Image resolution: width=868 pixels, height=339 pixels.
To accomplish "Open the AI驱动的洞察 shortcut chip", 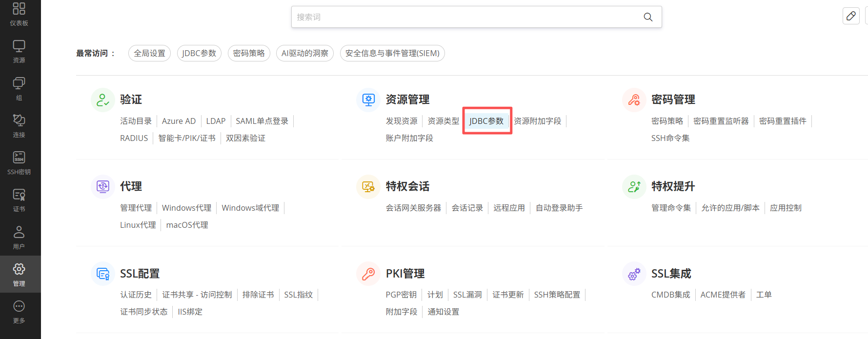I will [305, 53].
